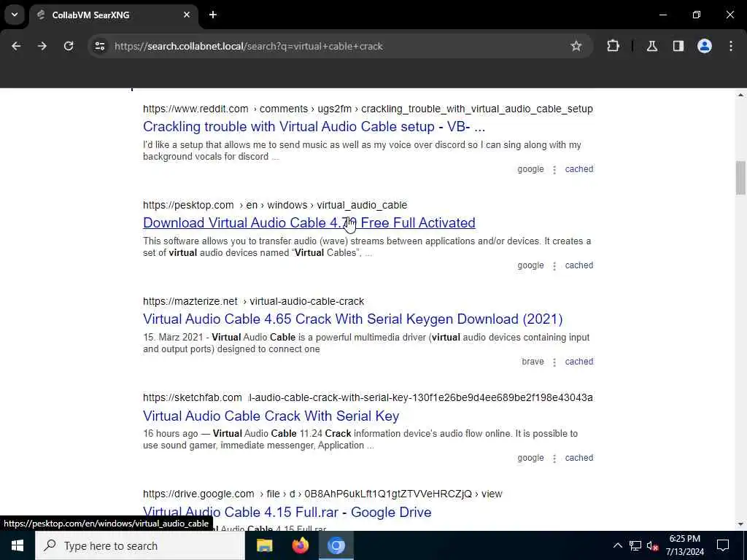Open three-dot options on the mazterize result

tap(554, 362)
